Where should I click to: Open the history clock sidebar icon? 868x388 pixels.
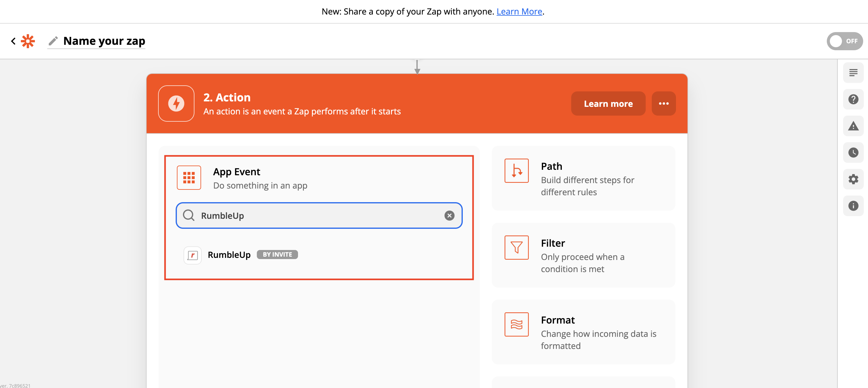853,153
